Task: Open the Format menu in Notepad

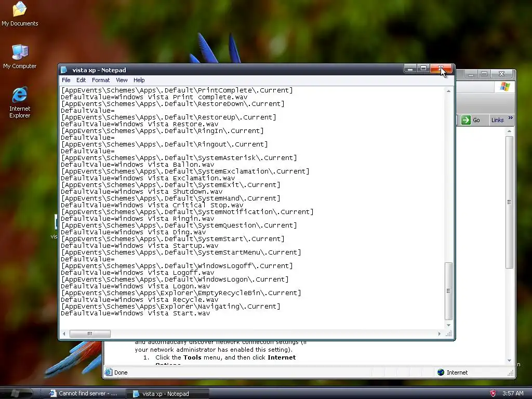Action: pos(101,80)
